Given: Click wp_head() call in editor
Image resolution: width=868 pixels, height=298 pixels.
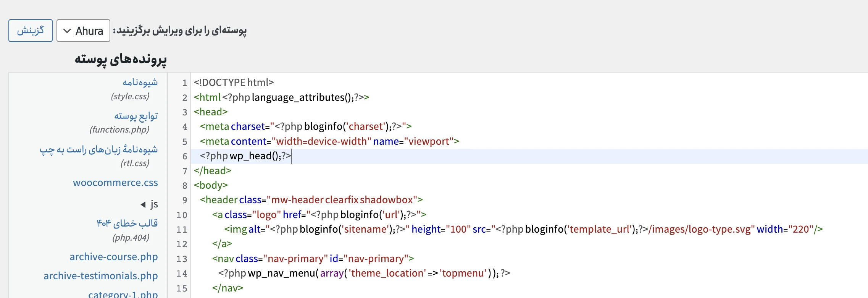Looking at the screenshot, I should coord(255,156).
